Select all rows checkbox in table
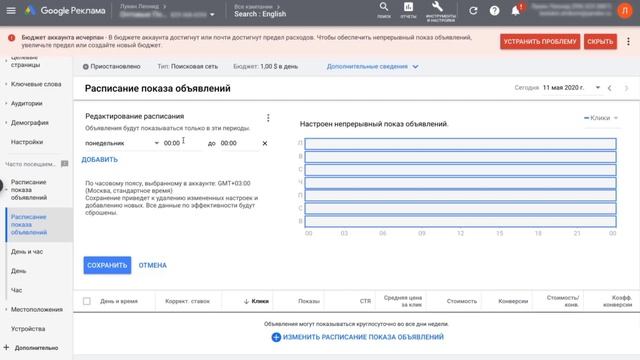The height and width of the screenshot is (360, 640). [x=87, y=301]
